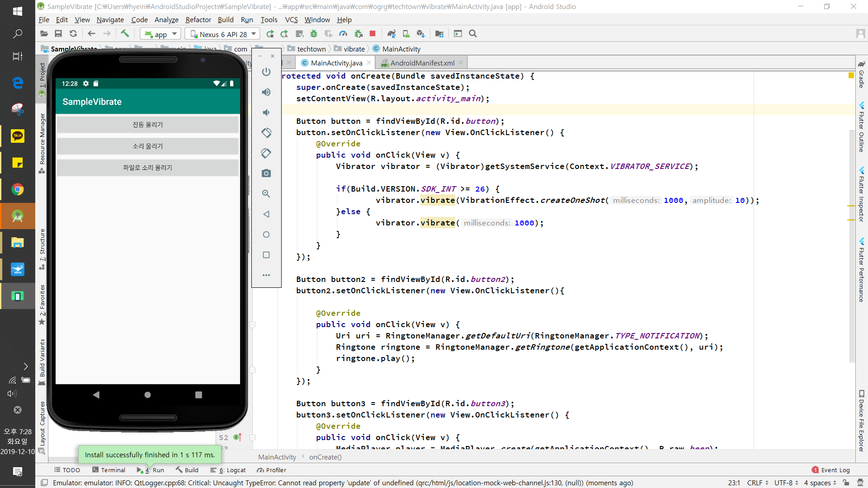Open the Nexus 6 API 28 device dropdown
This screenshot has width=868, height=488.
[x=223, y=34]
